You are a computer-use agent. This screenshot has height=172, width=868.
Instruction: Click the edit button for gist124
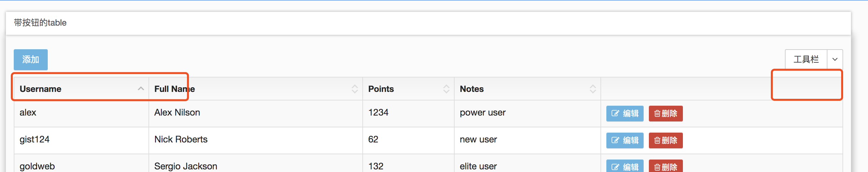pyautogui.click(x=624, y=140)
